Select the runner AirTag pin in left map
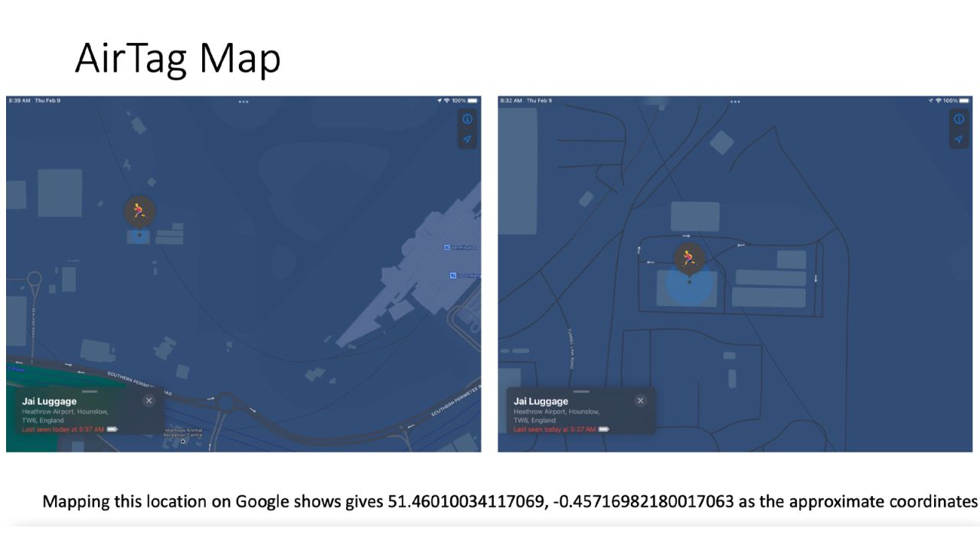The width and height of the screenshot is (980, 551). [139, 211]
